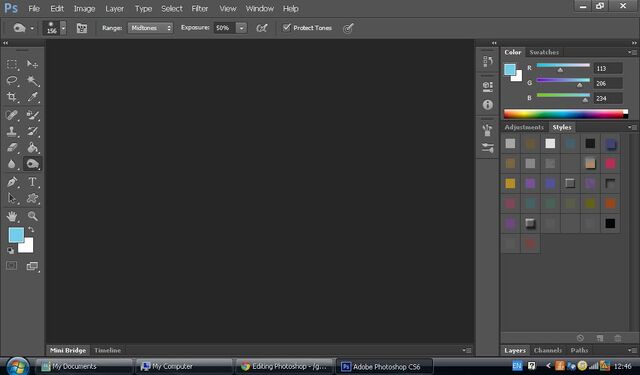Collapse the toolbox to single column
640x375 pixels.
(5, 43)
